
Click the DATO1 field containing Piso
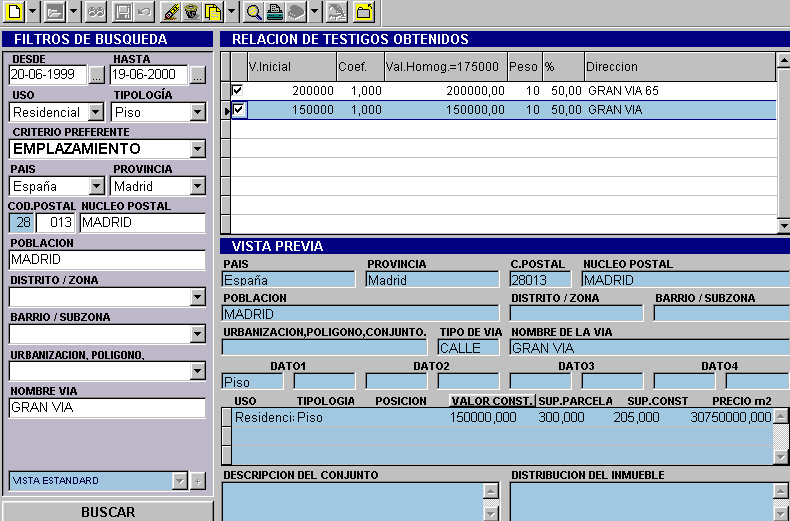click(252, 382)
